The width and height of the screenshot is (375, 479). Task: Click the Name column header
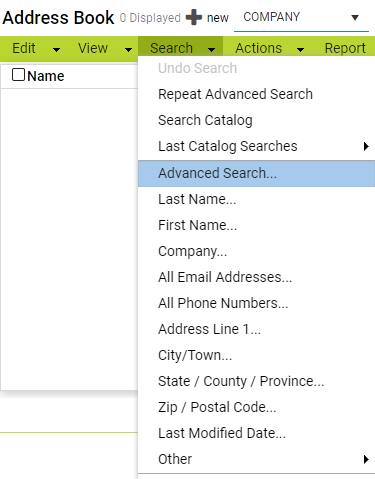coord(46,76)
